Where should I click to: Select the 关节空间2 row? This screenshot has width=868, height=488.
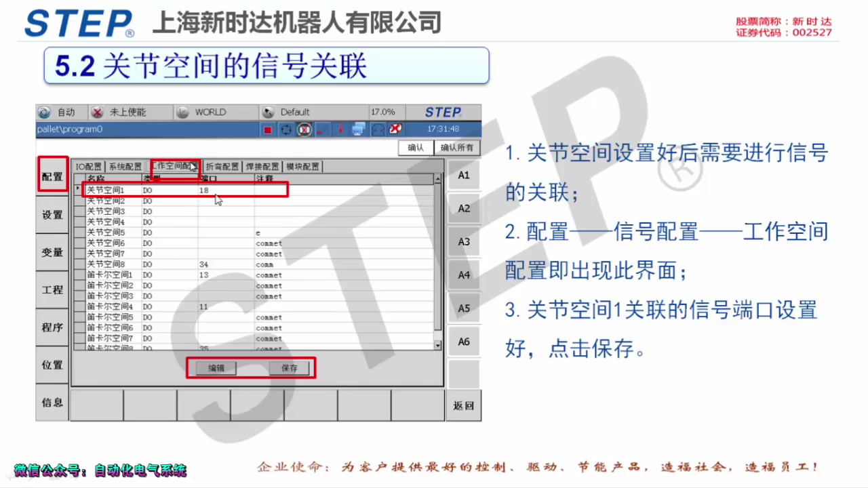click(x=254, y=201)
